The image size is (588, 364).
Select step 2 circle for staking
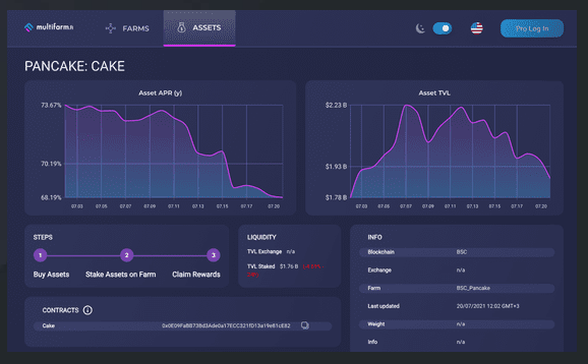click(126, 256)
